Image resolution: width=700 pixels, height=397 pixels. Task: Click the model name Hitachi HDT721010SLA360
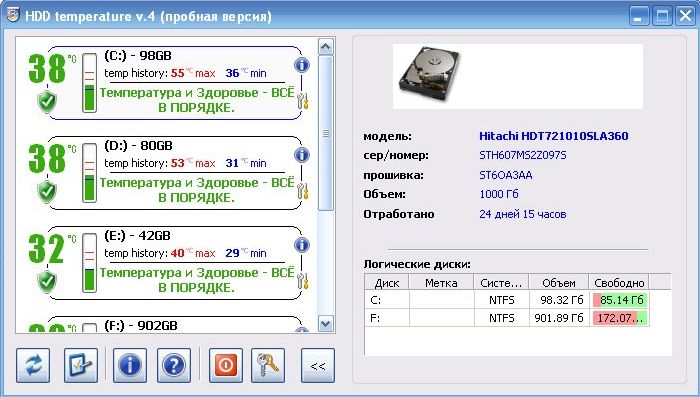(x=554, y=136)
